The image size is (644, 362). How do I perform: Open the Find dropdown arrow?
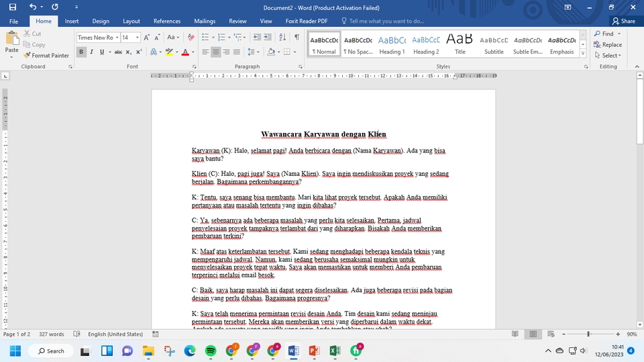tap(619, 34)
